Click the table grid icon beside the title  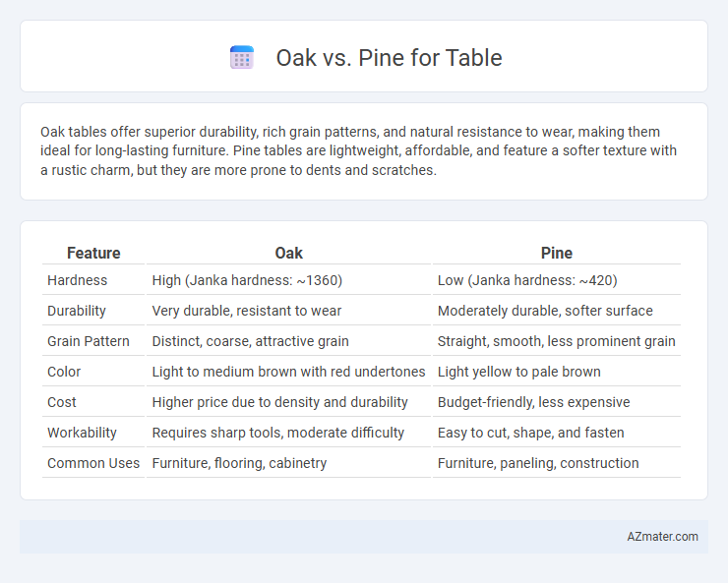pos(242,57)
